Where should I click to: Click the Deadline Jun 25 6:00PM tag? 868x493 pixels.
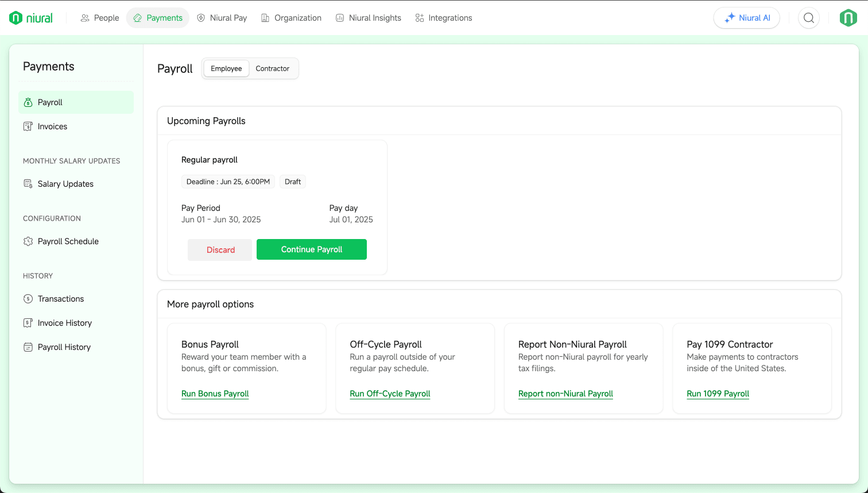point(228,182)
